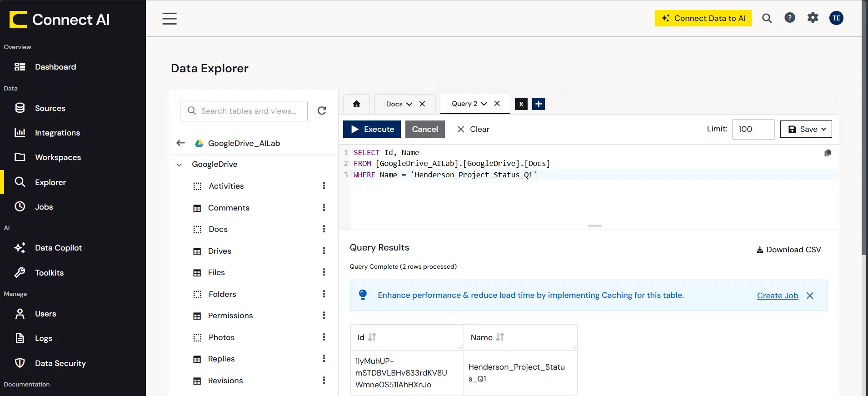868x396 pixels.
Task: Open Permissions table options menu
Action: (x=324, y=315)
